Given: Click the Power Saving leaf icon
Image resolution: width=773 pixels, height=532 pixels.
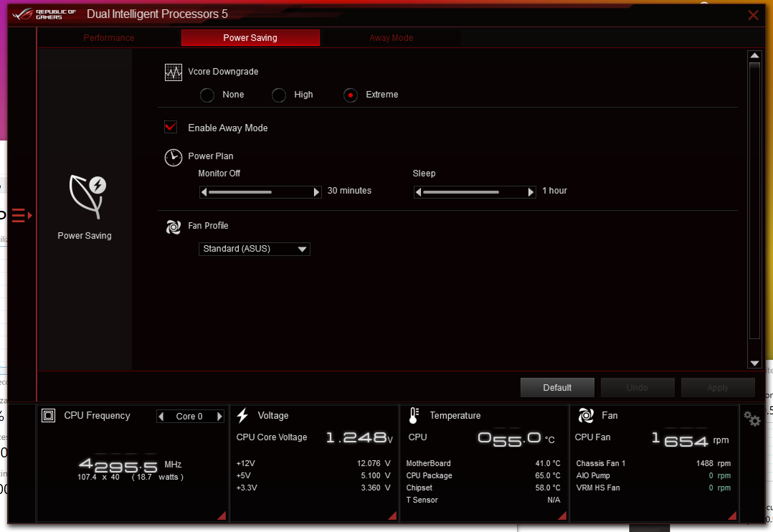Looking at the screenshot, I should (87, 196).
